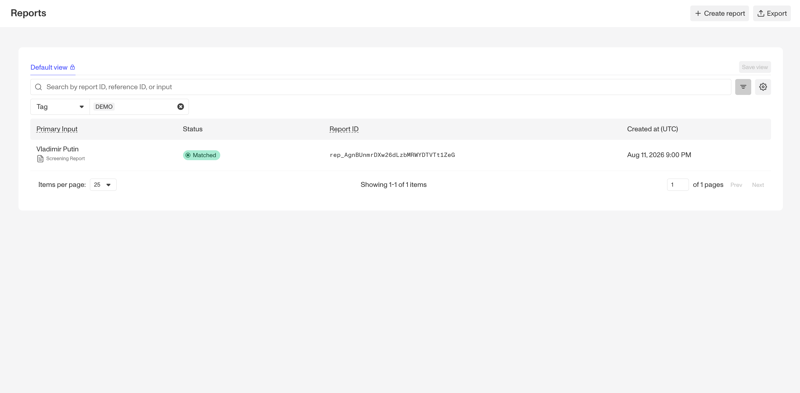Clear the DEMO tag filter
800x393 pixels.
pyautogui.click(x=181, y=107)
